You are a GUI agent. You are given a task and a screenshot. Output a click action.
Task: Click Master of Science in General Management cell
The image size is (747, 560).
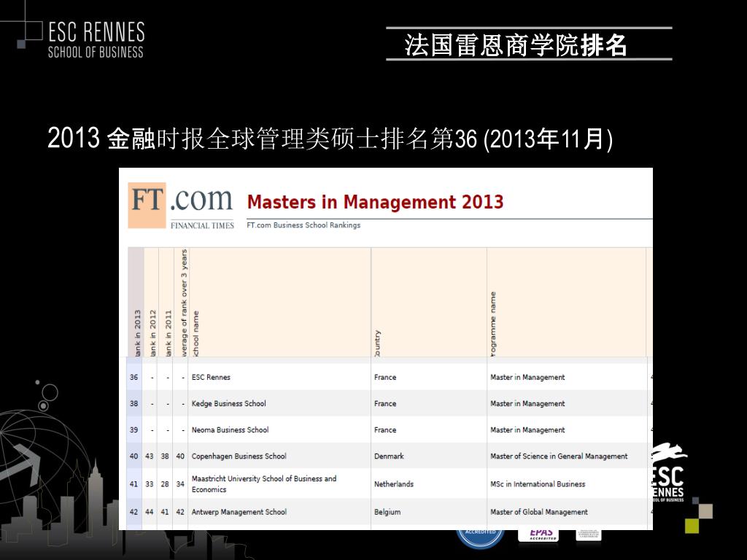pyautogui.click(x=559, y=456)
